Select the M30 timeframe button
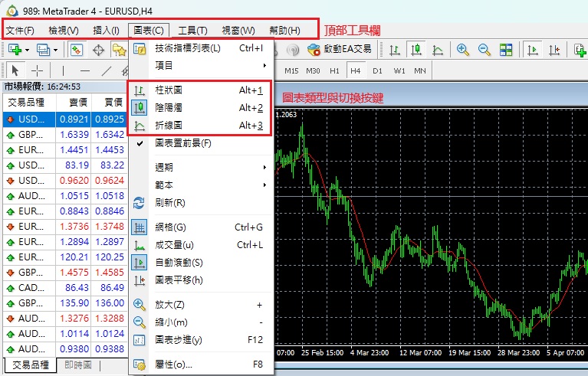 pyautogui.click(x=313, y=70)
